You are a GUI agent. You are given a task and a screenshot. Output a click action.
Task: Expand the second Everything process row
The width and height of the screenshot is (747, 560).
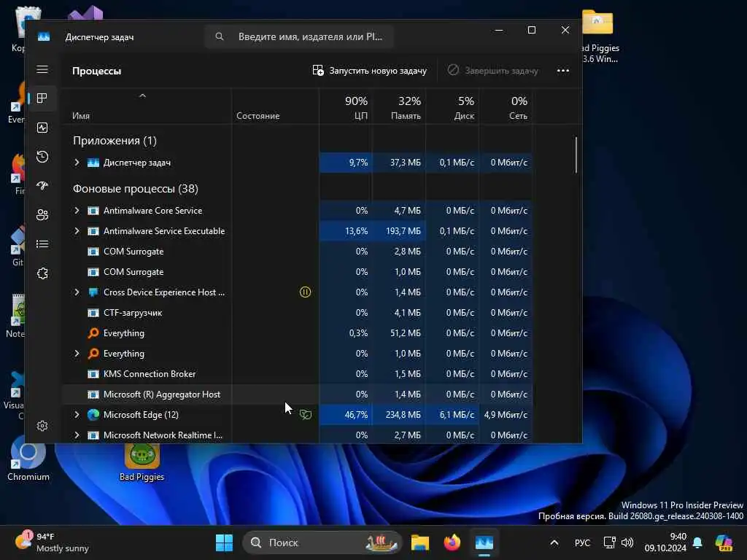tap(77, 354)
